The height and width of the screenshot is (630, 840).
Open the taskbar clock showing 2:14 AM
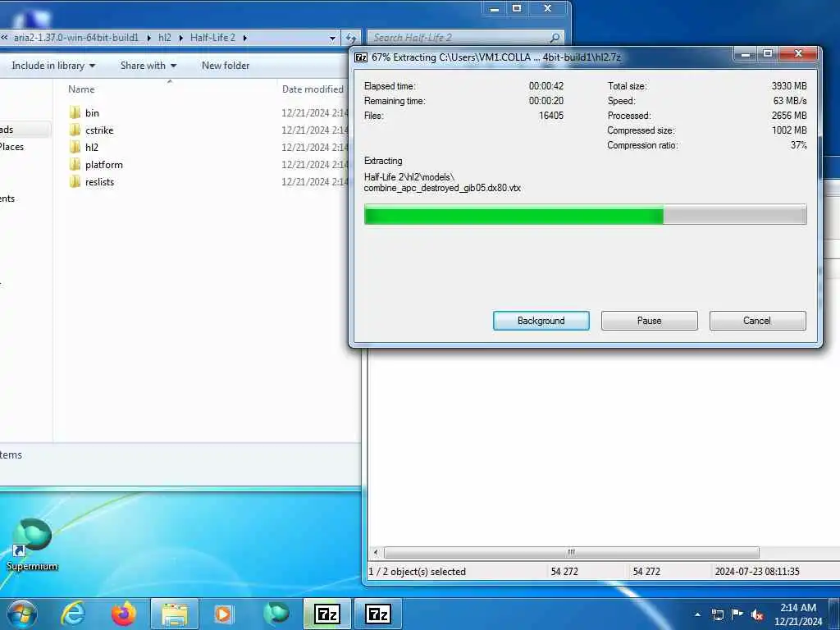[797, 614]
